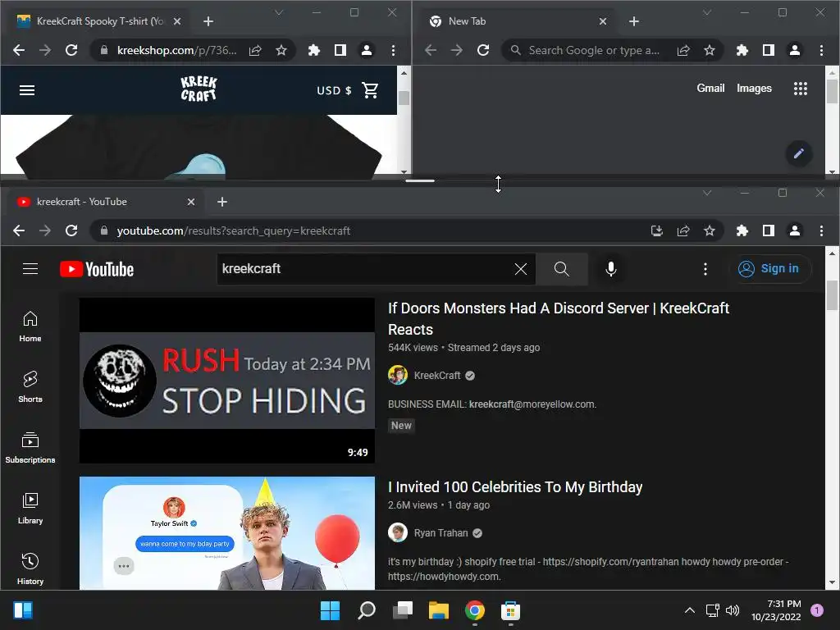The width and height of the screenshot is (840, 630).
Task: Open extensions in the New Tab window
Action: point(742,50)
